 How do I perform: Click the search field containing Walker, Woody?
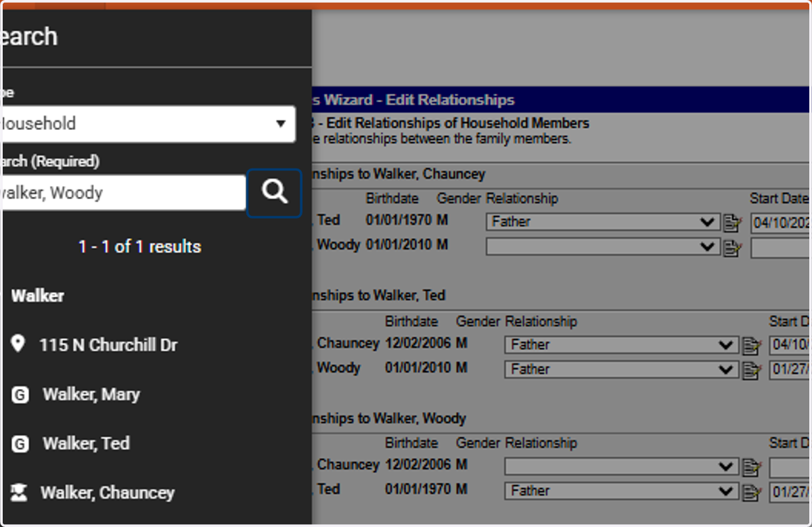point(123,193)
